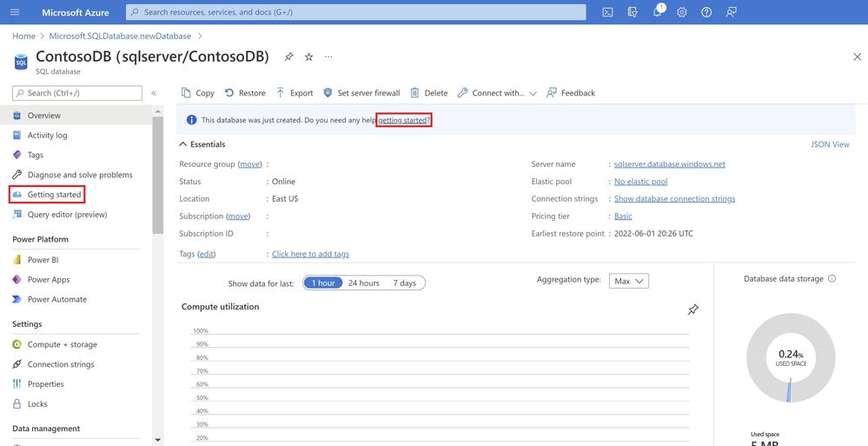The width and height of the screenshot is (868, 446).
Task: Click Microsoft.SQLDatabase.newDatabase breadcrumb
Action: point(120,36)
